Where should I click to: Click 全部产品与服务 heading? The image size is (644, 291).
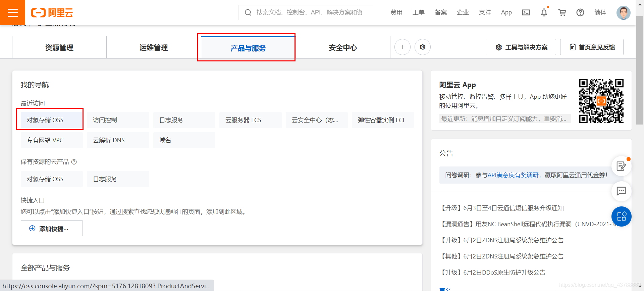[x=45, y=268]
